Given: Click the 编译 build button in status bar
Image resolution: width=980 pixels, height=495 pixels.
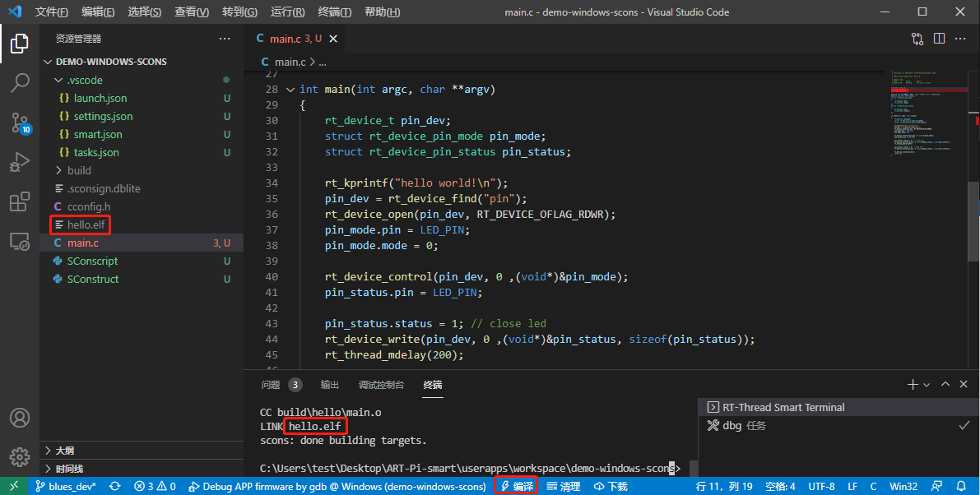Looking at the screenshot, I should click(x=517, y=486).
